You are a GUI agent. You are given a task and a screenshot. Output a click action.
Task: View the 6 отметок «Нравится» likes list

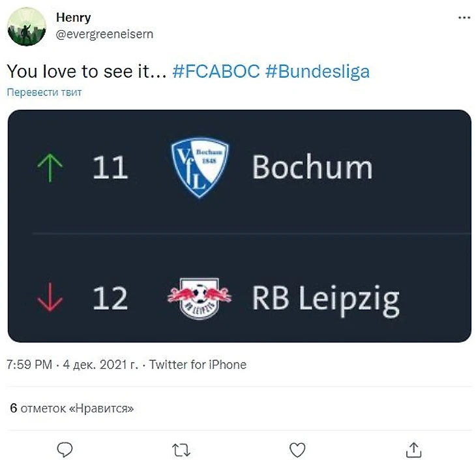click(x=72, y=408)
